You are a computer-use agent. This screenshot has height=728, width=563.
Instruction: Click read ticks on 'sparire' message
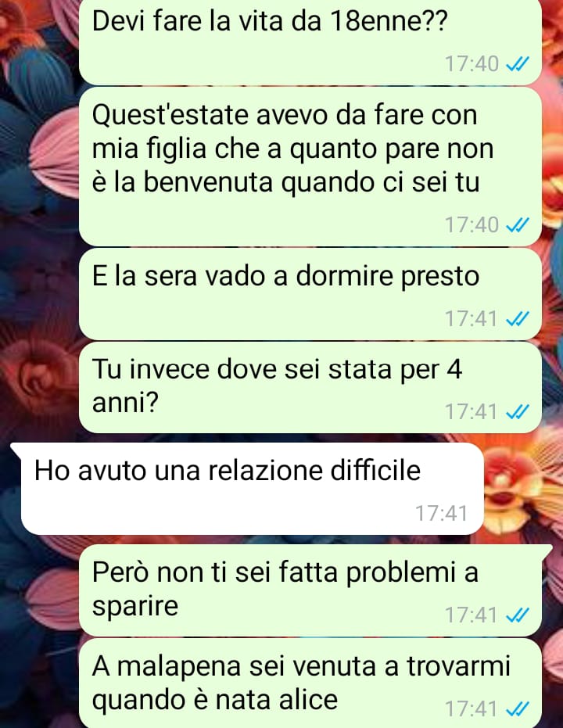click(x=517, y=615)
